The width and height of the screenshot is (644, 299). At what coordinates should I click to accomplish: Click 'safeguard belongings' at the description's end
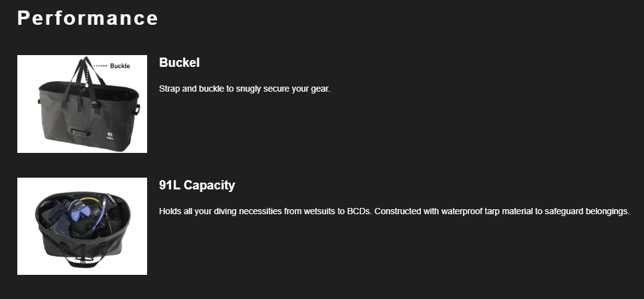(x=587, y=211)
